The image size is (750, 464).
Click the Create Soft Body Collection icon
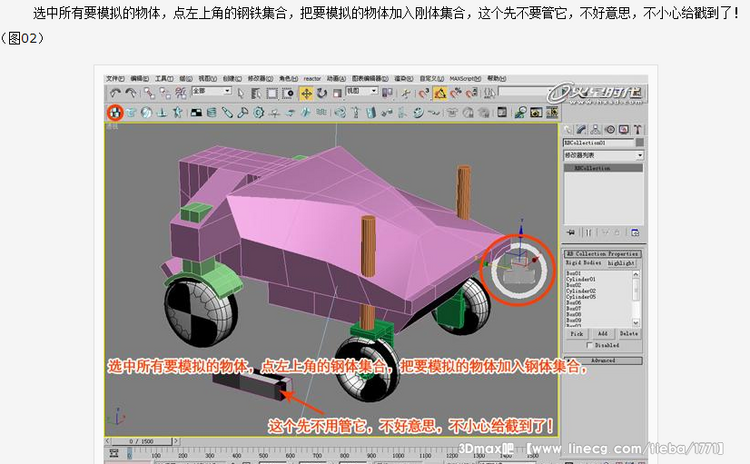pyautogui.click(x=146, y=113)
